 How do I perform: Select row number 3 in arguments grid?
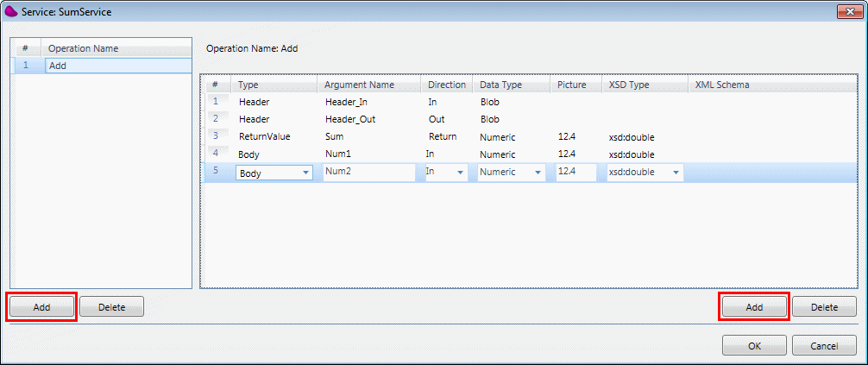(216, 135)
